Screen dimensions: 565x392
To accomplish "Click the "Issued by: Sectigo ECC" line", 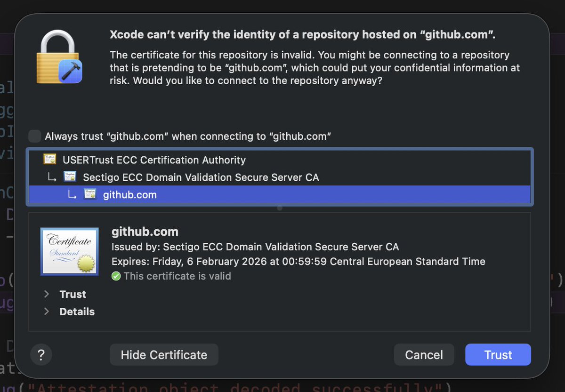I will pos(255,247).
